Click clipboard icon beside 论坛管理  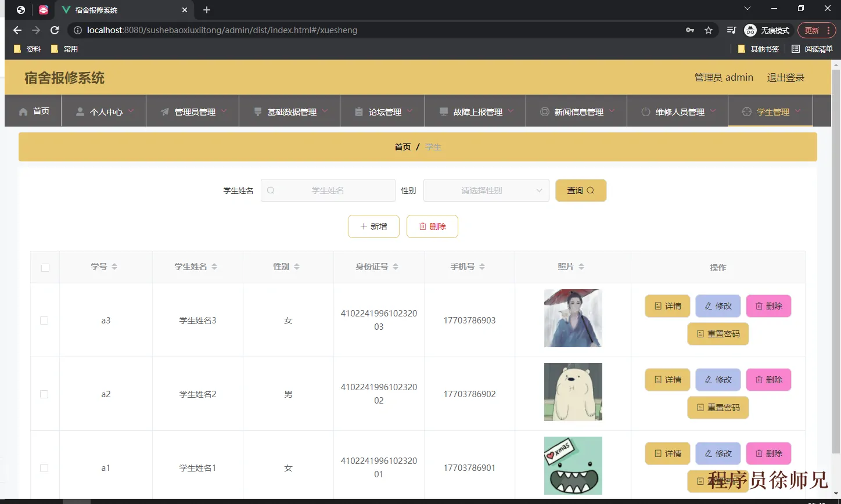(x=359, y=111)
